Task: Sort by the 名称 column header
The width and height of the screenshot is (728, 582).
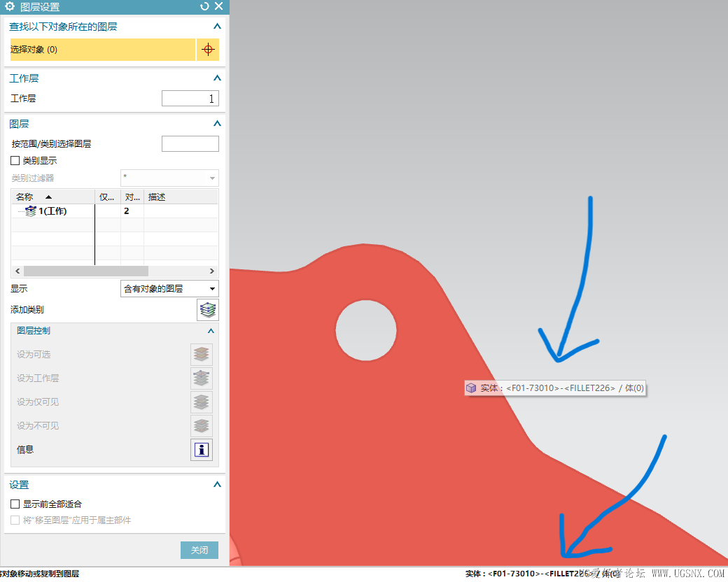Action: [x=53, y=197]
